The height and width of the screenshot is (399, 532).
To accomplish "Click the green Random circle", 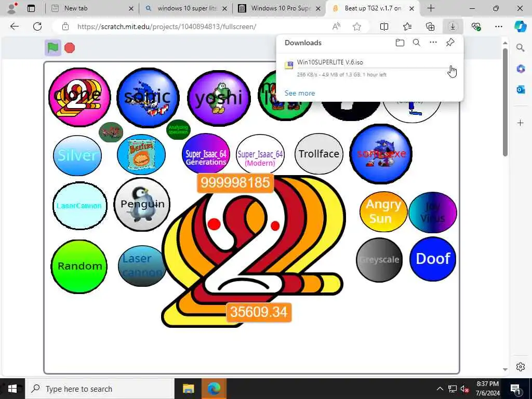I will tap(79, 267).
